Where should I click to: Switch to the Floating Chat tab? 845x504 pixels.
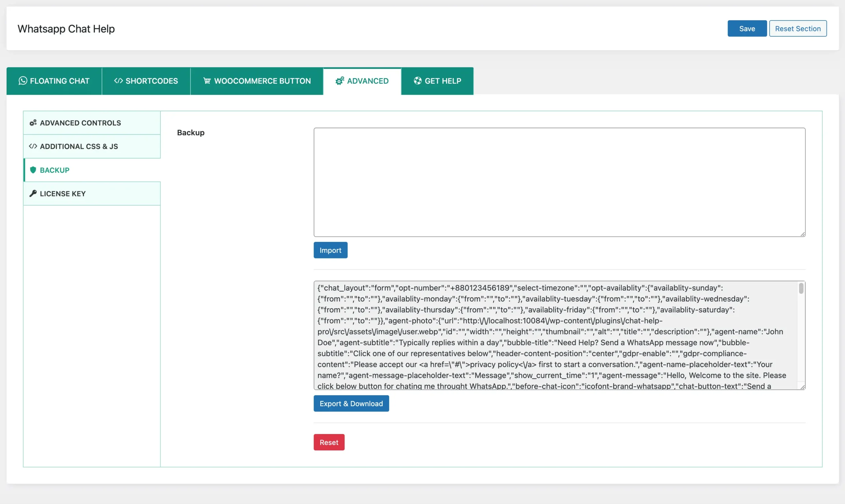click(x=54, y=81)
